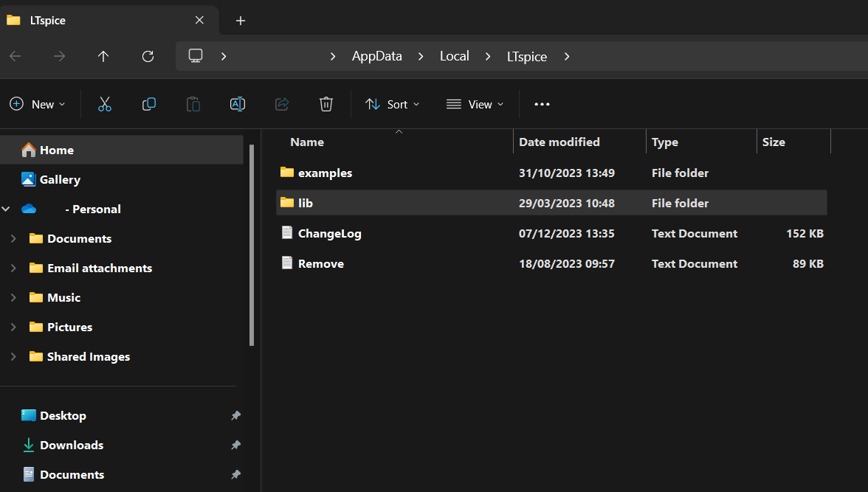
Task: Open the View dropdown menu
Action: [x=475, y=104]
